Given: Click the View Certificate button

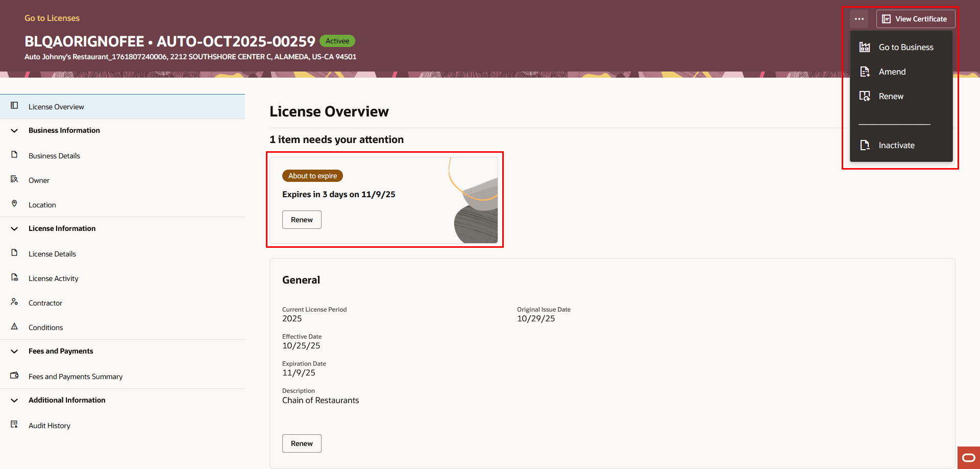Looking at the screenshot, I should [915, 18].
